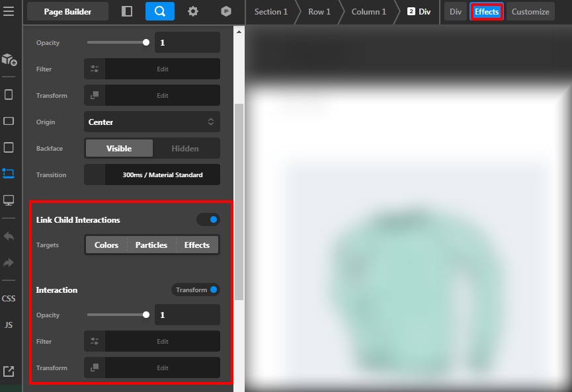Set Backface to Hidden

click(186, 148)
